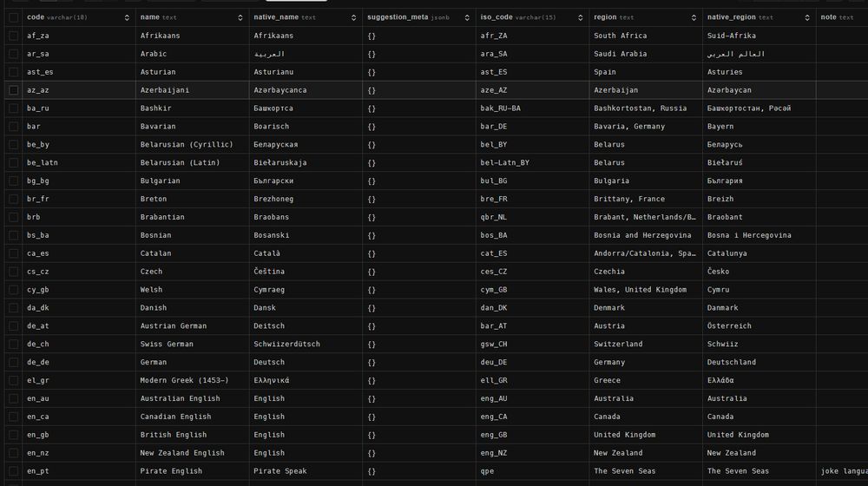Image resolution: width=868 pixels, height=486 pixels.
Task: Select the Deutschland native region cell
Action: point(759,363)
